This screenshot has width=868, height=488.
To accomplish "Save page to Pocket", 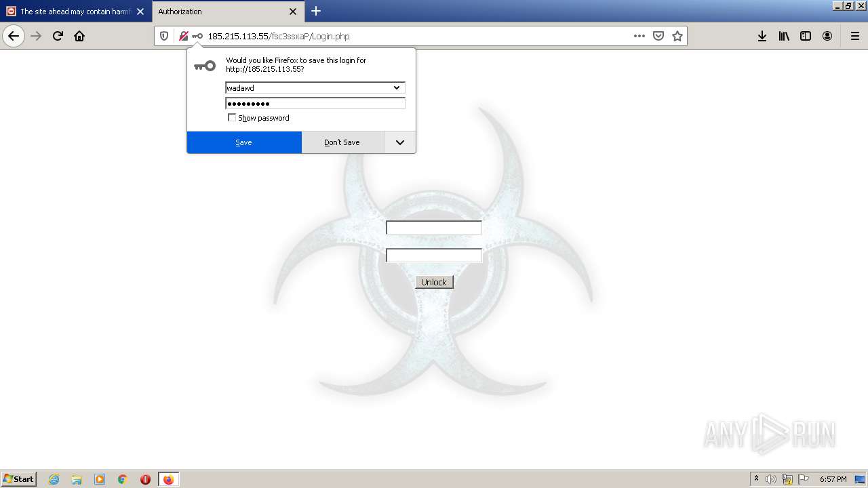I will click(x=658, y=36).
